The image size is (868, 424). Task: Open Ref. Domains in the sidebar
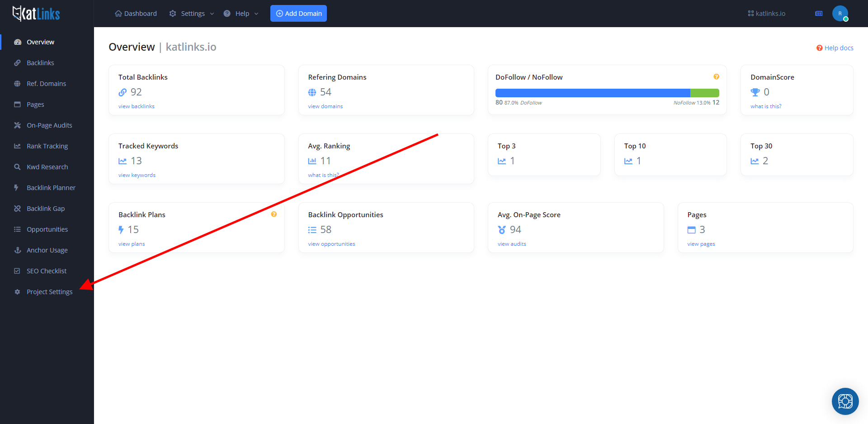[46, 84]
